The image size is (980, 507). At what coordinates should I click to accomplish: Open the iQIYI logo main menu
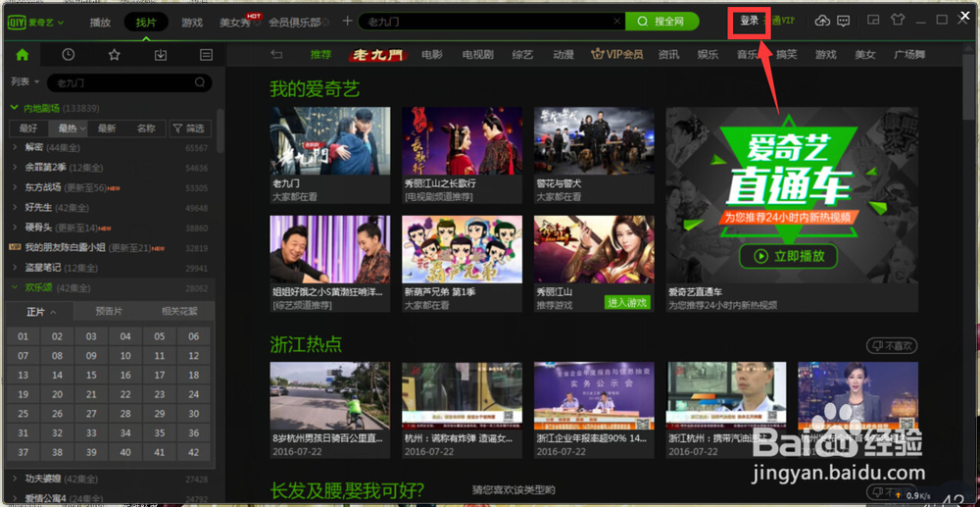pyautogui.click(x=35, y=22)
